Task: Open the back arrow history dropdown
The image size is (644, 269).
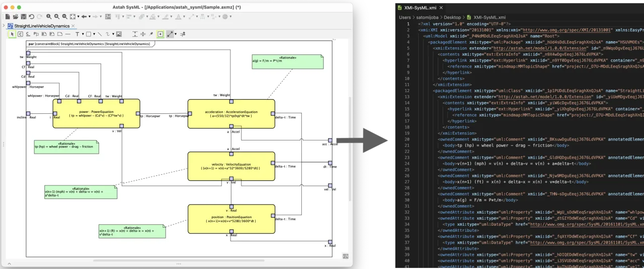Action: point(90,17)
